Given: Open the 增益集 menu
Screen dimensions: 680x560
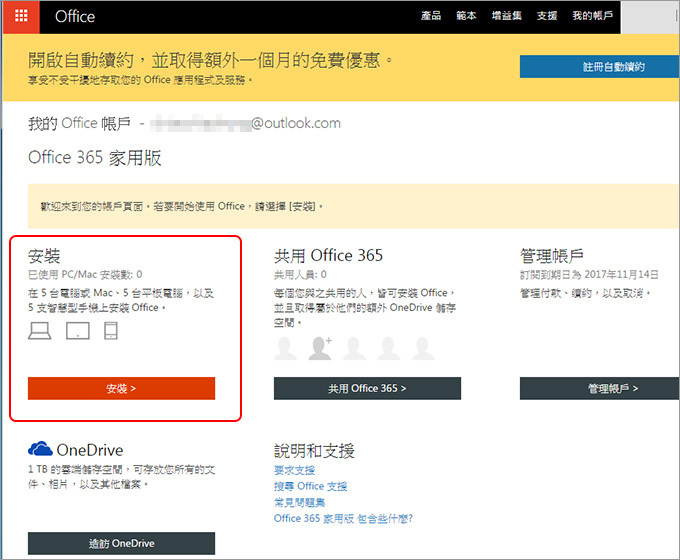Looking at the screenshot, I should [507, 16].
